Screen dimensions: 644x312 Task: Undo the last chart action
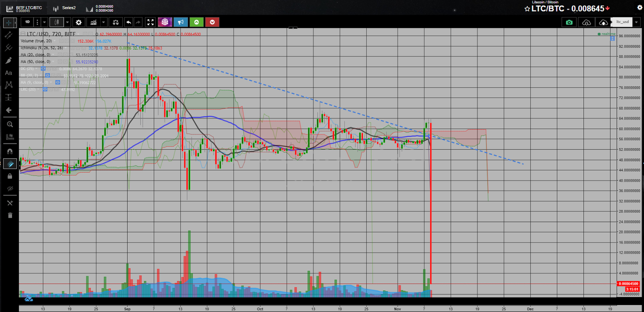128,22
